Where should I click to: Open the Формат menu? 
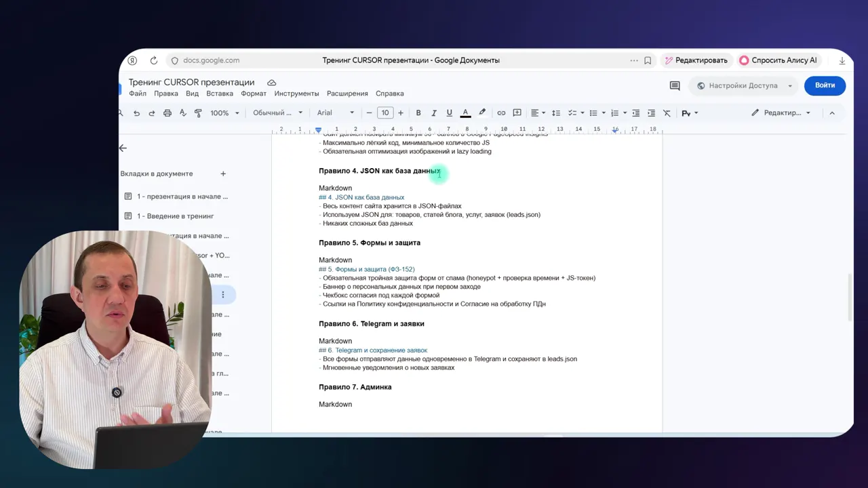(x=254, y=94)
